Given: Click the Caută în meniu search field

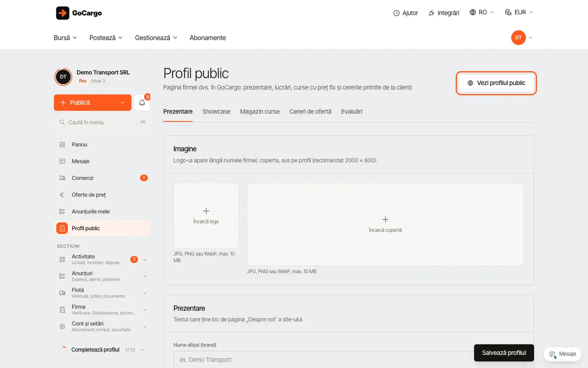Looking at the screenshot, I should point(102,122).
